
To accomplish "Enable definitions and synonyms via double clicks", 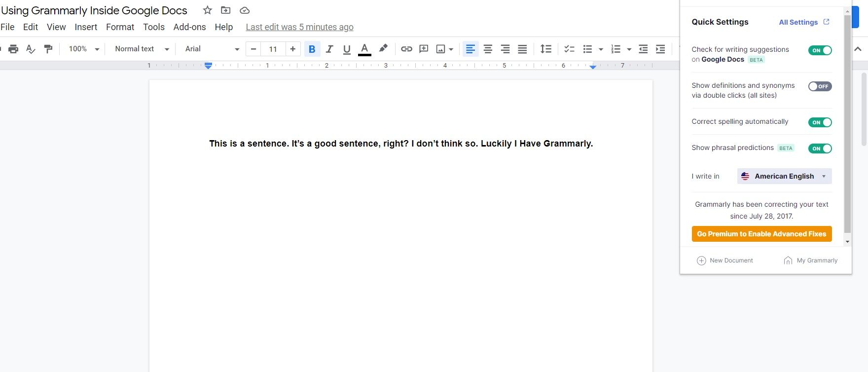I will point(820,86).
